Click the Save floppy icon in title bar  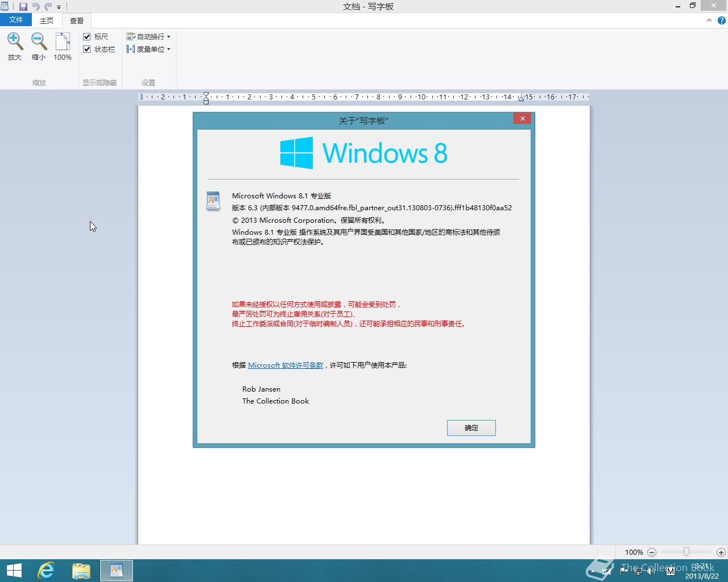[23, 7]
